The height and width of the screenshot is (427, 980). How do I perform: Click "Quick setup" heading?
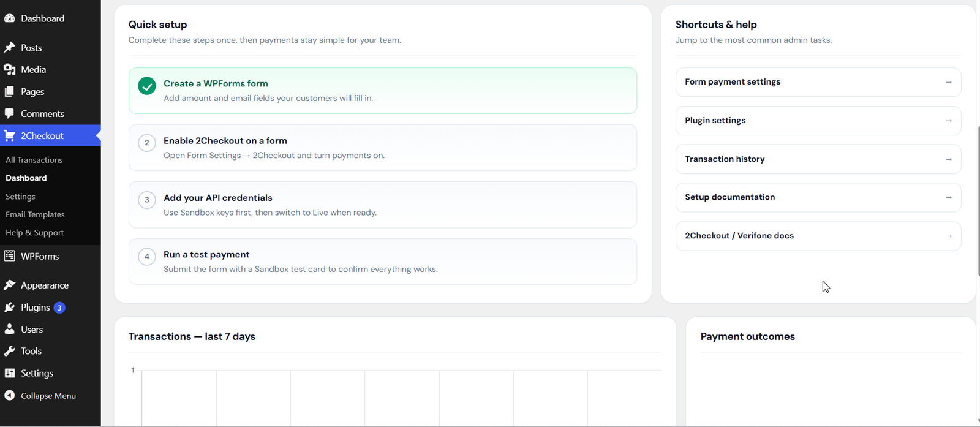click(x=158, y=25)
